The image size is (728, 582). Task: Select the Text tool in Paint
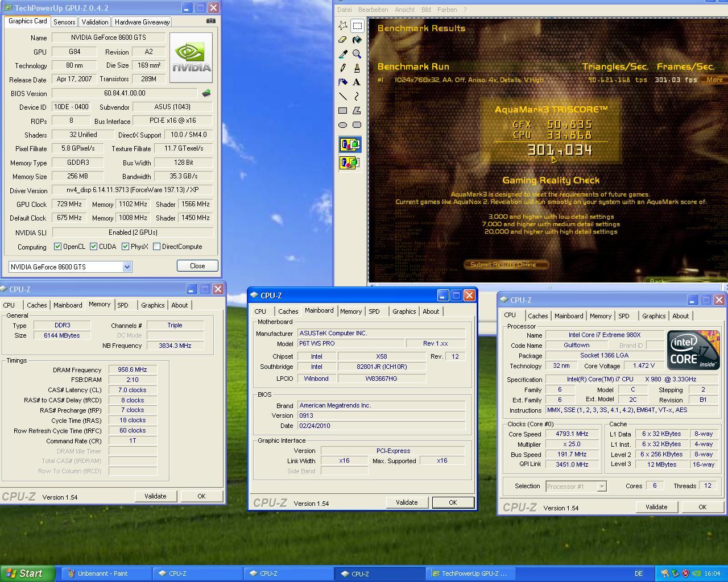[x=357, y=82]
